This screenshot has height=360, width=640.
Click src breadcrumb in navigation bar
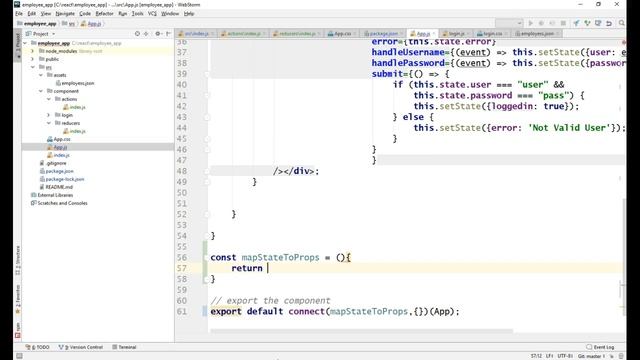pos(69,24)
